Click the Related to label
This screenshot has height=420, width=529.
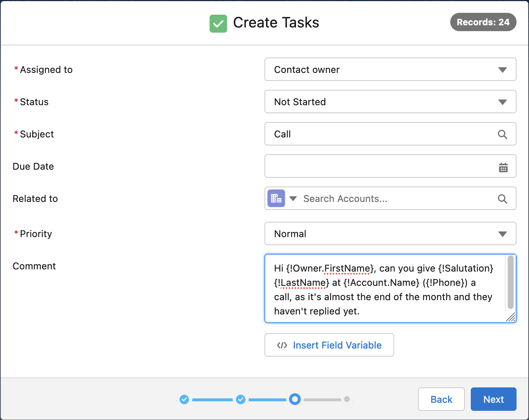tap(35, 199)
